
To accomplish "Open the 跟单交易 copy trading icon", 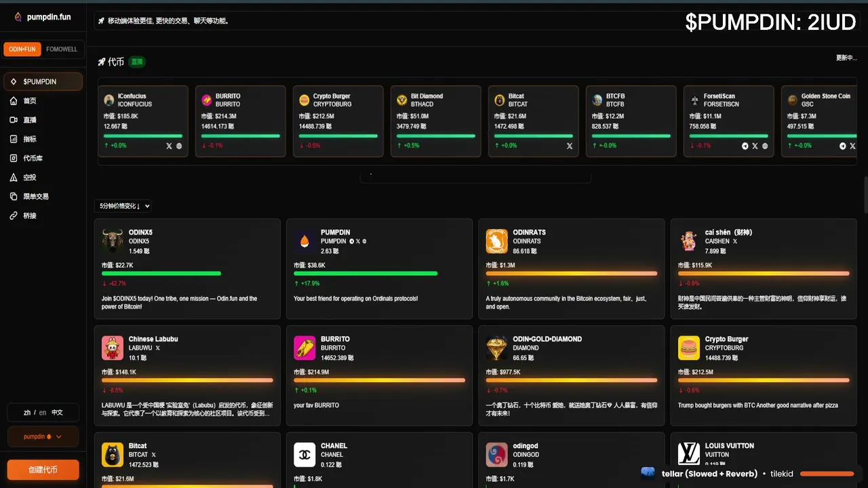I will pos(14,197).
